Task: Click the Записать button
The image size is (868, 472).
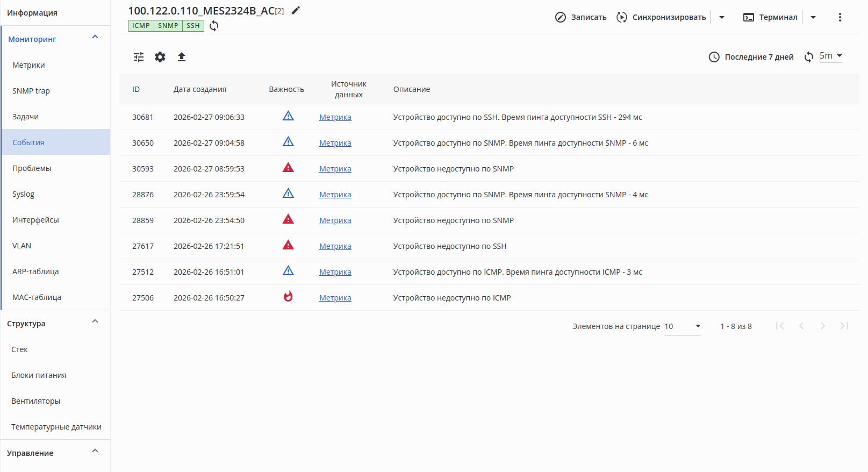Action: pos(581,17)
